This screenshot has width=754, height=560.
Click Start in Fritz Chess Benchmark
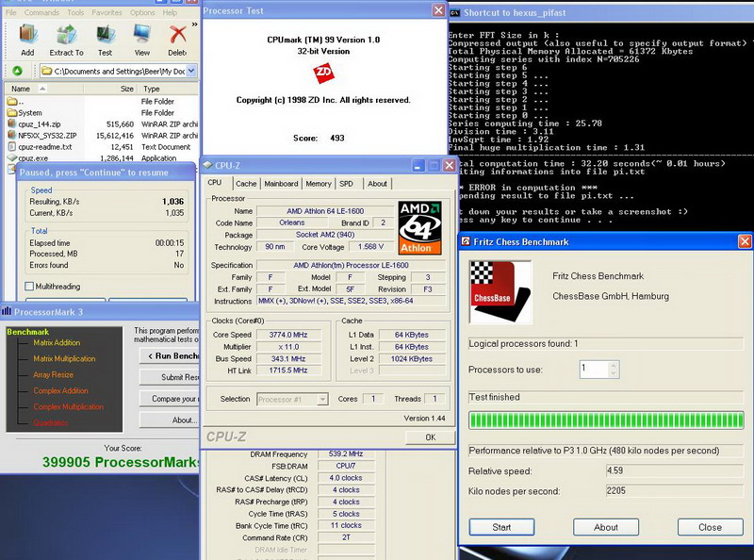point(501,527)
